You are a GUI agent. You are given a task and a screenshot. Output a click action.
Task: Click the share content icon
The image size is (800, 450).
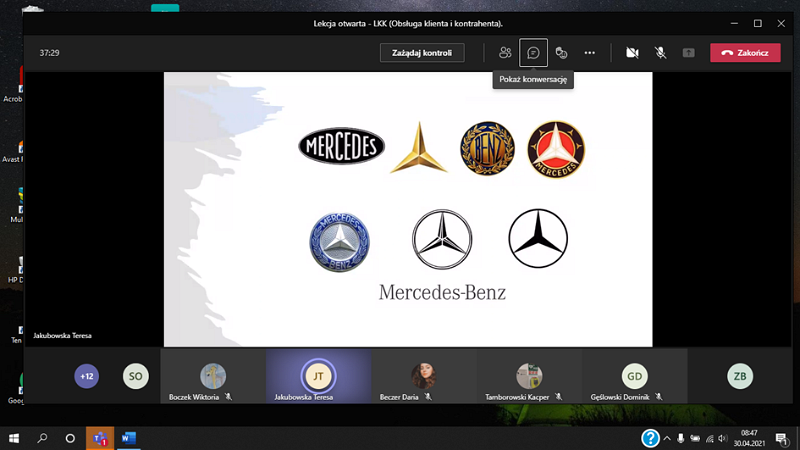pos(688,53)
